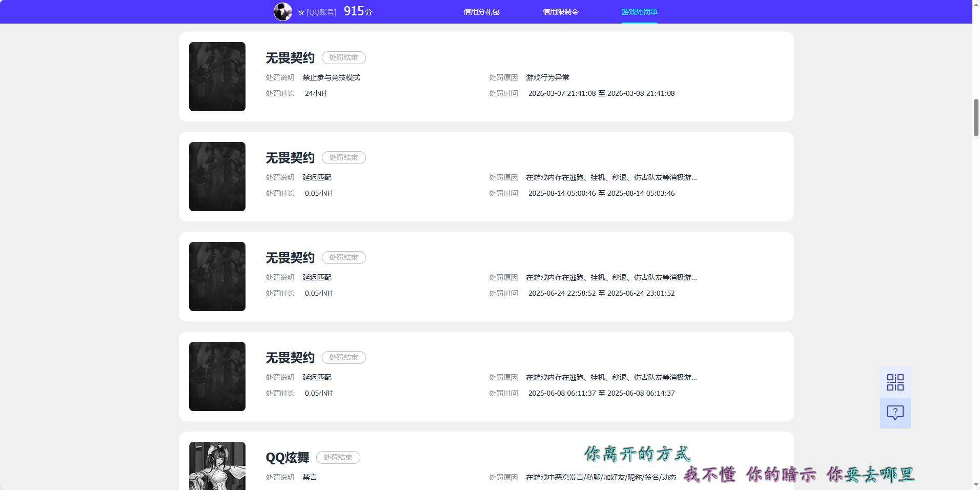This screenshot has width=980, height=490.
Task: Click time range starting 2025-08-14 05:00:46
Action: [601, 193]
